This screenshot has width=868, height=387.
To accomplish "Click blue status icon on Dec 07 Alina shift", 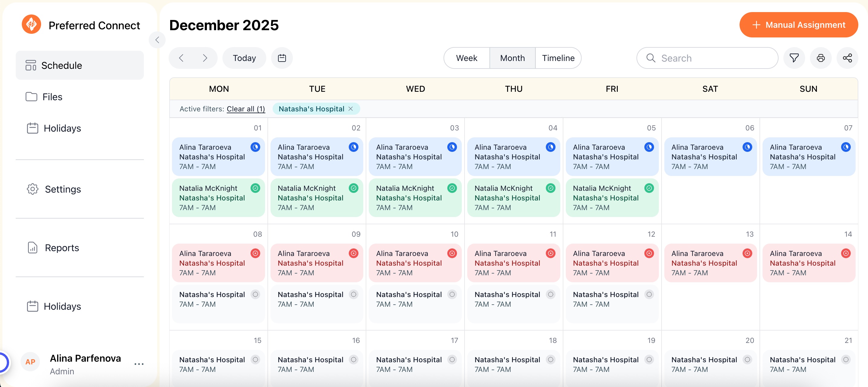I will [846, 147].
